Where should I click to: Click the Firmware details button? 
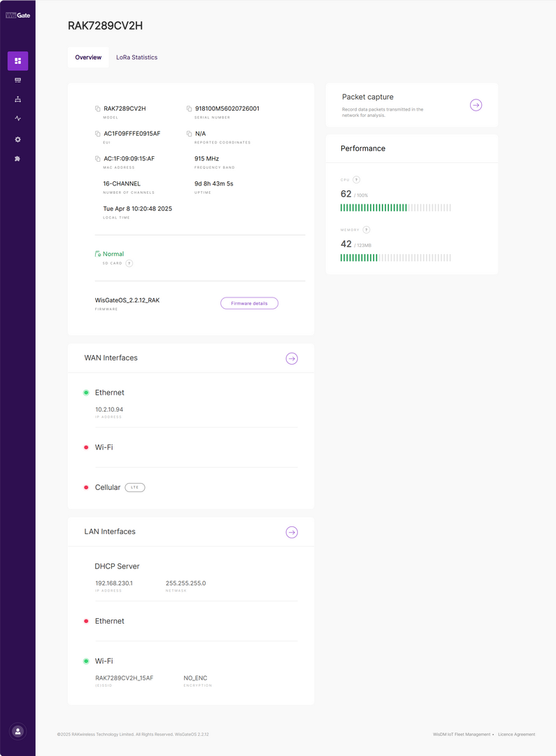tap(249, 303)
